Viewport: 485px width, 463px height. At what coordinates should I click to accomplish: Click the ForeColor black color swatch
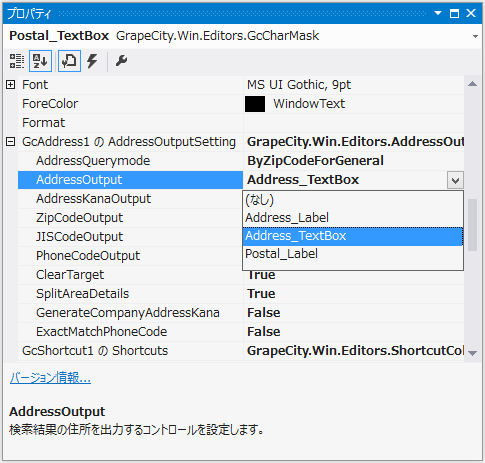255,104
